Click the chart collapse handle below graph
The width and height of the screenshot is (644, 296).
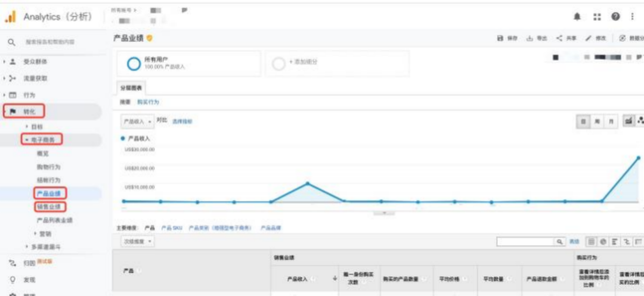[x=384, y=213]
